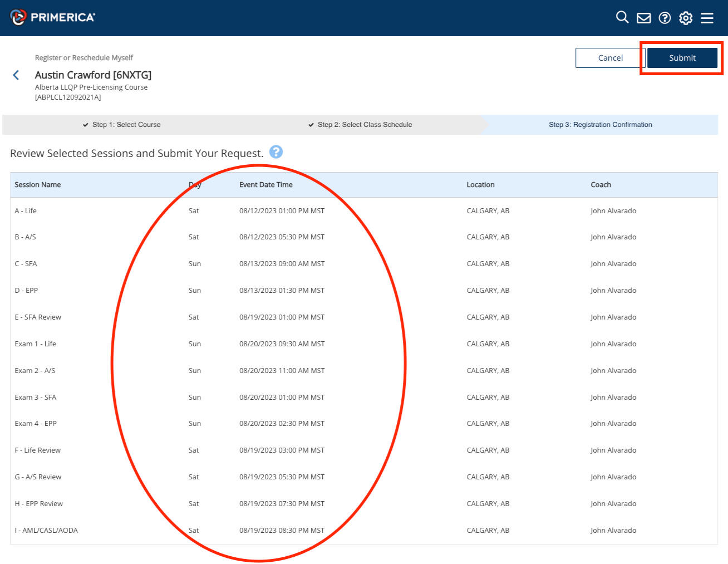Click the Event Date Time column header
The height and width of the screenshot is (564, 728).
[266, 185]
